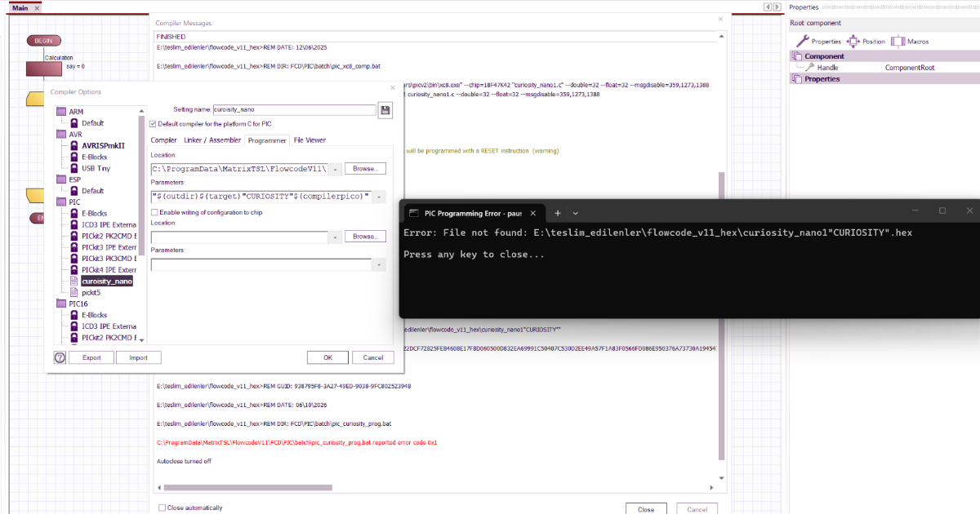Viewport: 980px width, 514px height.
Task: Confirm Compiler Options with OK
Action: coord(327,357)
